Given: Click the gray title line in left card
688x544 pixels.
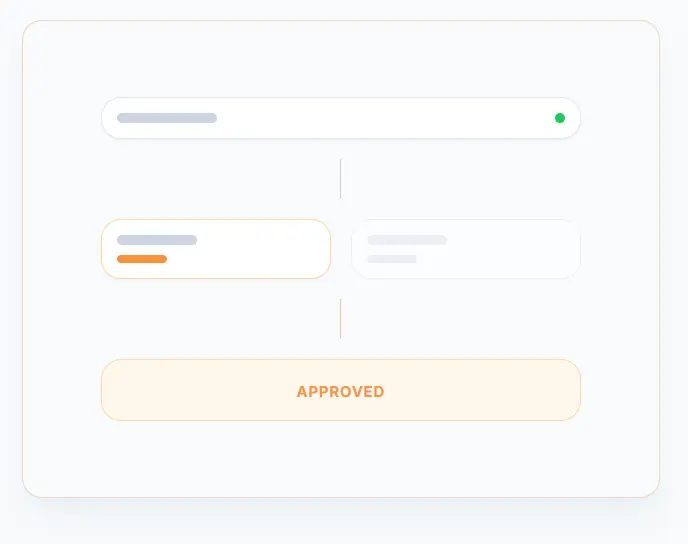Looking at the screenshot, I should 157,240.
